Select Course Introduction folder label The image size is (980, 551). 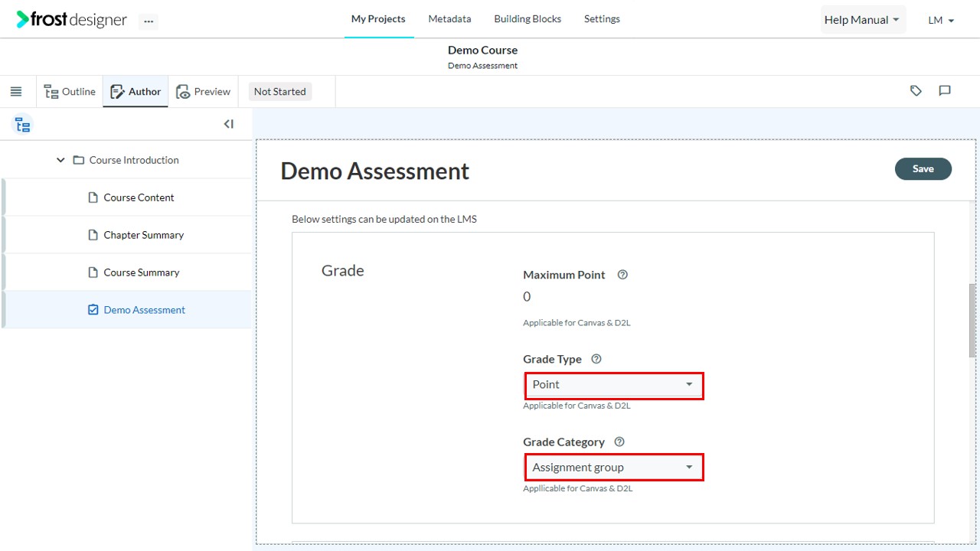point(134,160)
